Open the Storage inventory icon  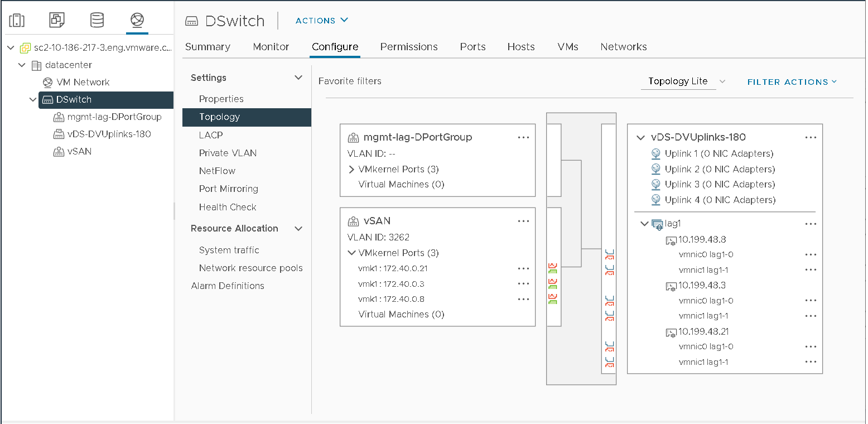pos(97,21)
